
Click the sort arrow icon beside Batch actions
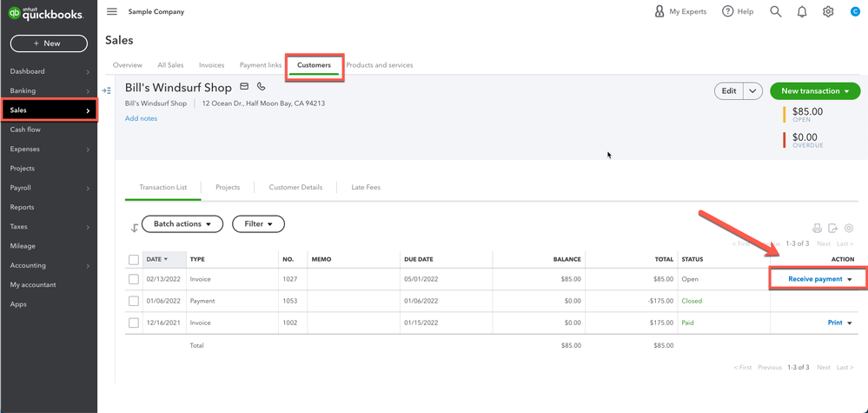tap(134, 228)
